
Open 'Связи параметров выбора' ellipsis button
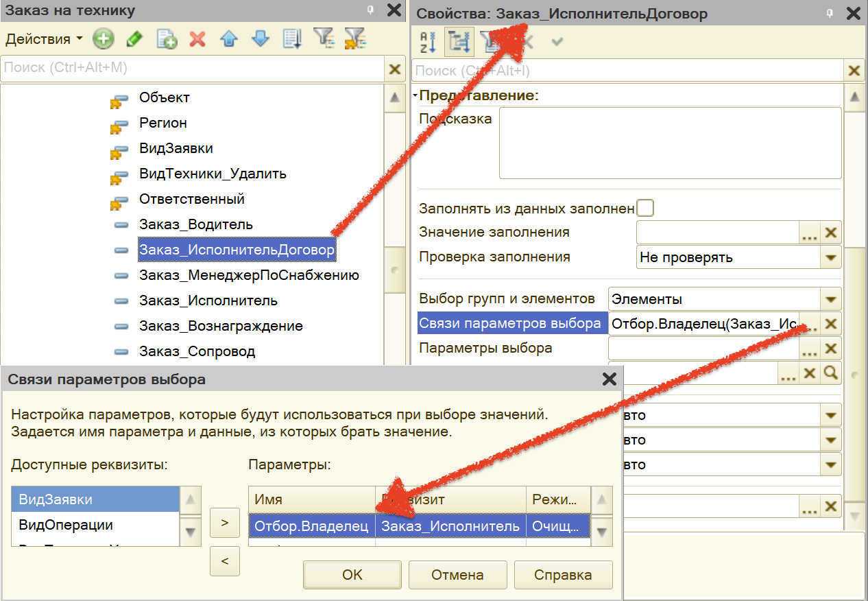[x=810, y=324]
